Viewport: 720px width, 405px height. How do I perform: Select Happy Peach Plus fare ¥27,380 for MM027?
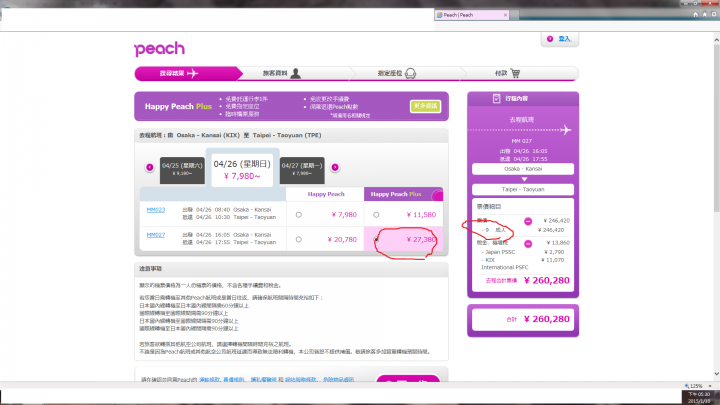[x=376, y=239]
